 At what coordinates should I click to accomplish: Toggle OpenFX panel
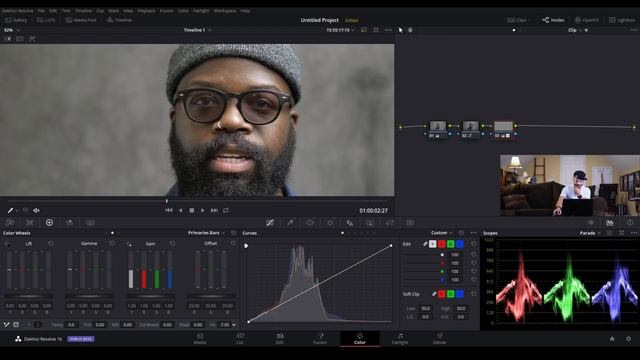pyautogui.click(x=587, y=20)
